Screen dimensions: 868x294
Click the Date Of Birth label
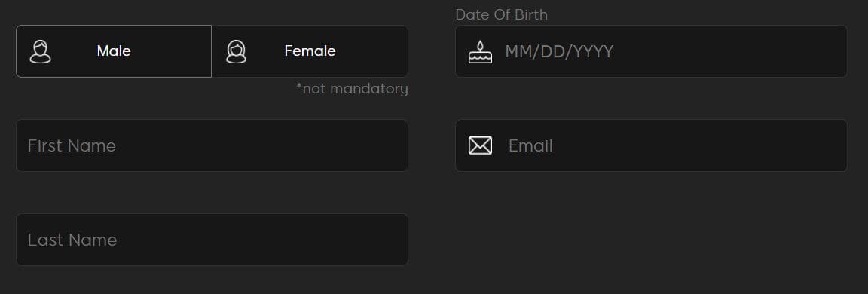[502, 15]
